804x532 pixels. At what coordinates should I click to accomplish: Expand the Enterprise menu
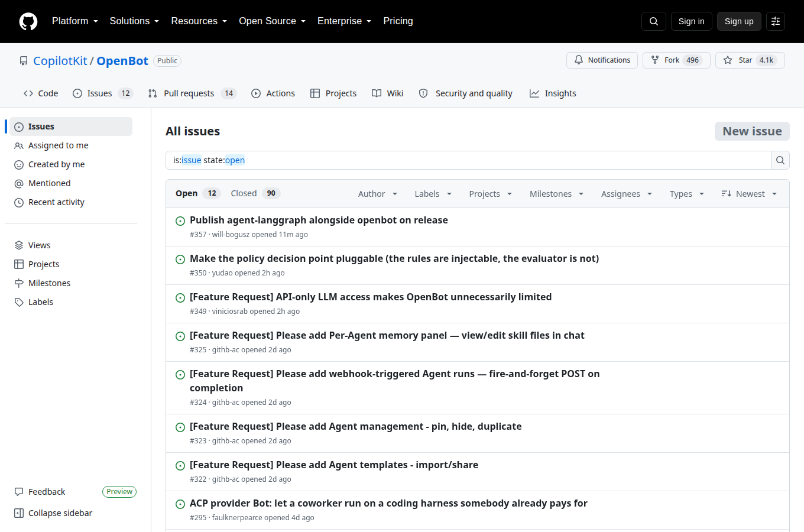pyautogui.click(x=344, y=21)
